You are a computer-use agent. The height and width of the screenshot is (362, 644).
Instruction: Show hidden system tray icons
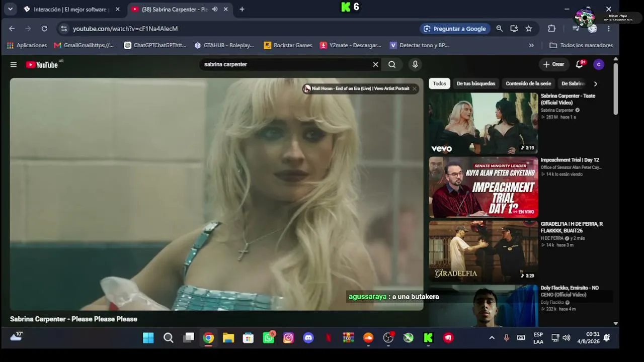pos(492,338)
